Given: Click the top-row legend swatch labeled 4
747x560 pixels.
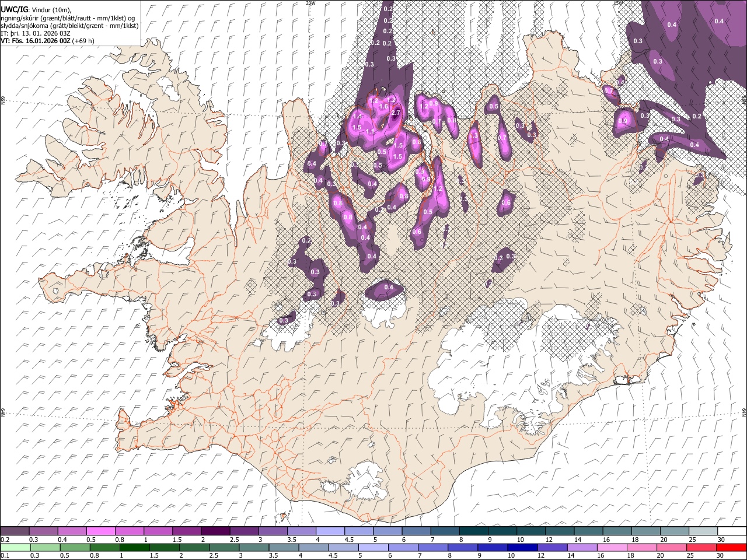Looking at the screenshot, I should click(329, 531).
